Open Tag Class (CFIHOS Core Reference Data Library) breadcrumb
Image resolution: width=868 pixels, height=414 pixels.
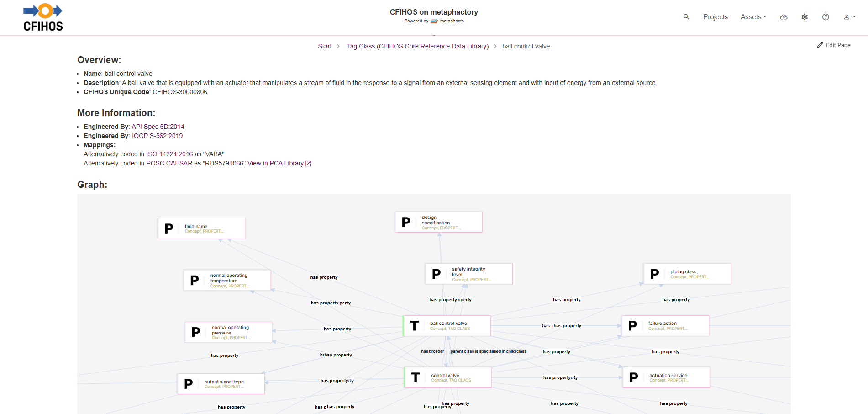click(417, 46)
